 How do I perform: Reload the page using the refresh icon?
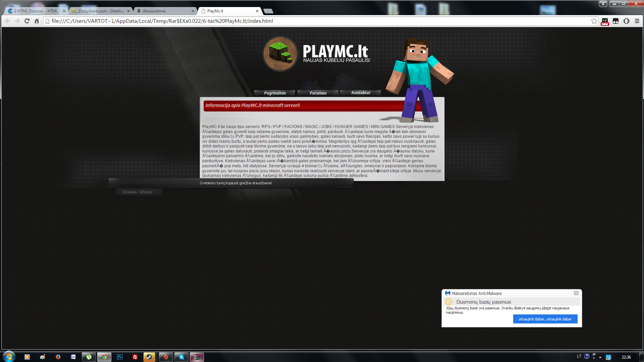pos(27,21)
